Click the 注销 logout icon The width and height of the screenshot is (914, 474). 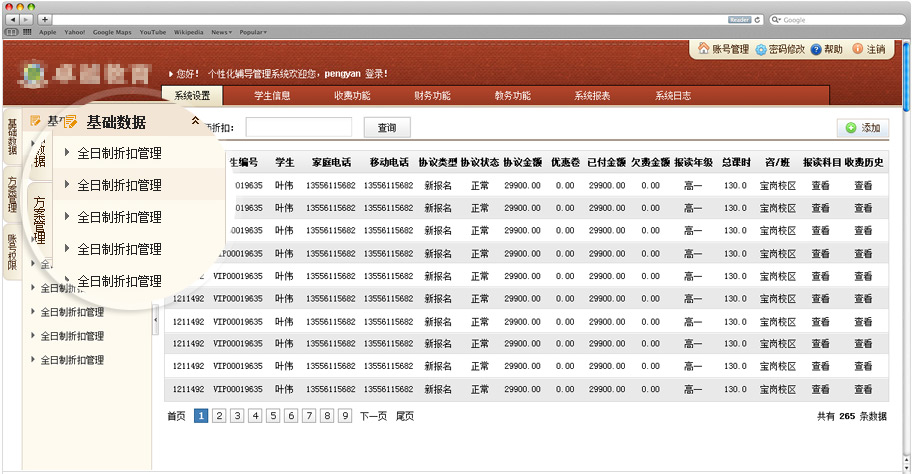858,49
